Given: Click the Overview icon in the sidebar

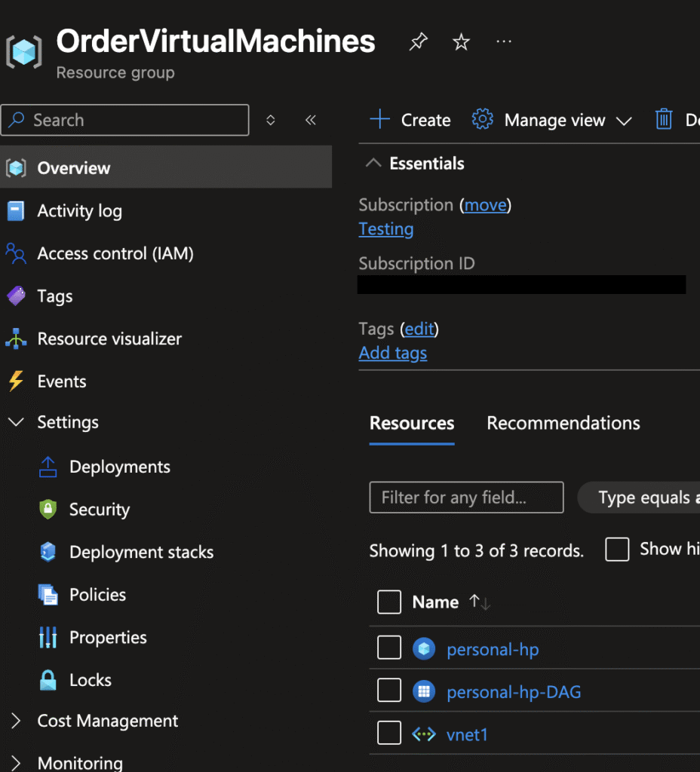Looking at the screenshot, I should tap(17, 168).
